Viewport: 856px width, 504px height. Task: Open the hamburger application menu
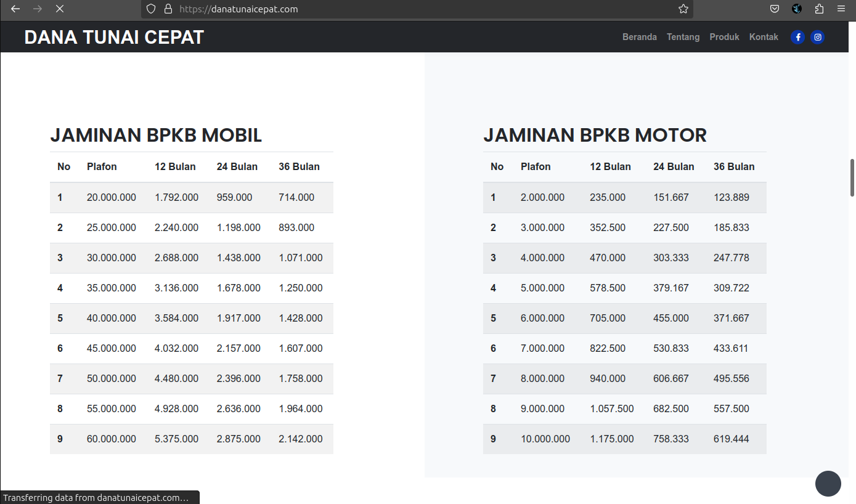[x=841, y=9]
